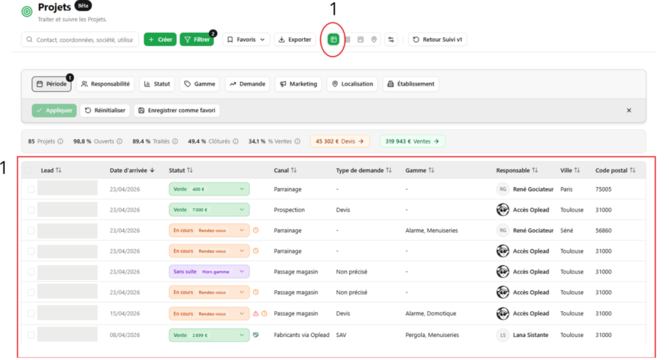Open En cours status dropdown in Séné row

click(209, 230)
